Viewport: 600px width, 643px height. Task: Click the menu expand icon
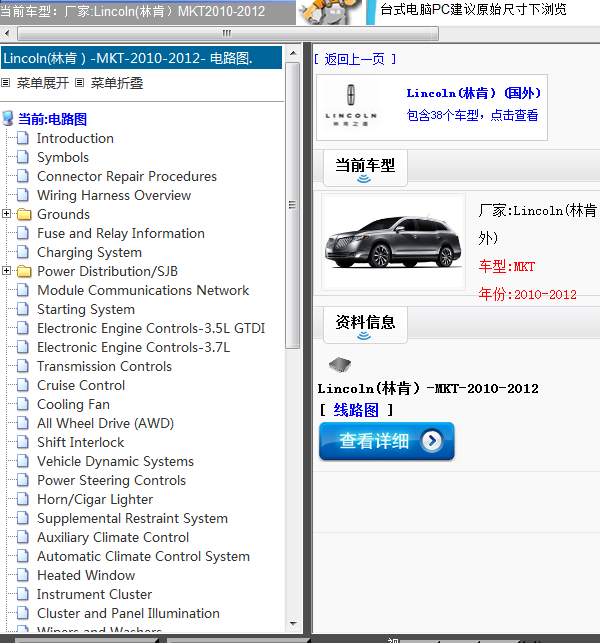tap(5, 83)
